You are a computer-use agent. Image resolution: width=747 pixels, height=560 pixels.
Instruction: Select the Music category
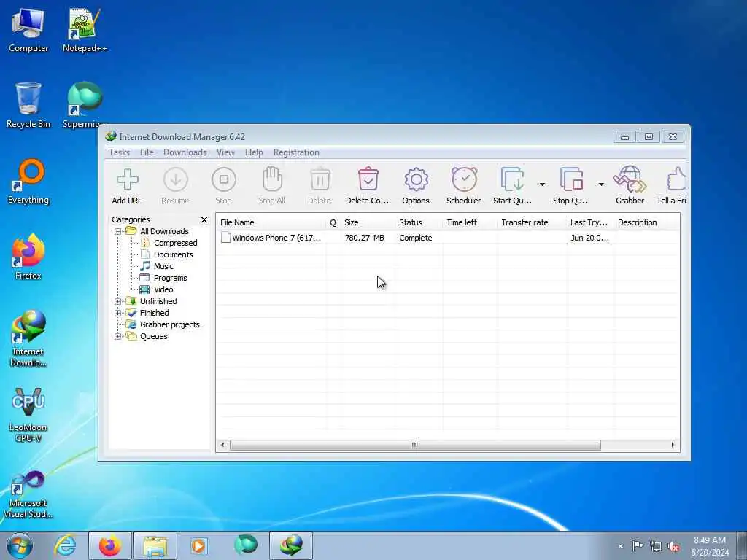click(x=163, y=266)
